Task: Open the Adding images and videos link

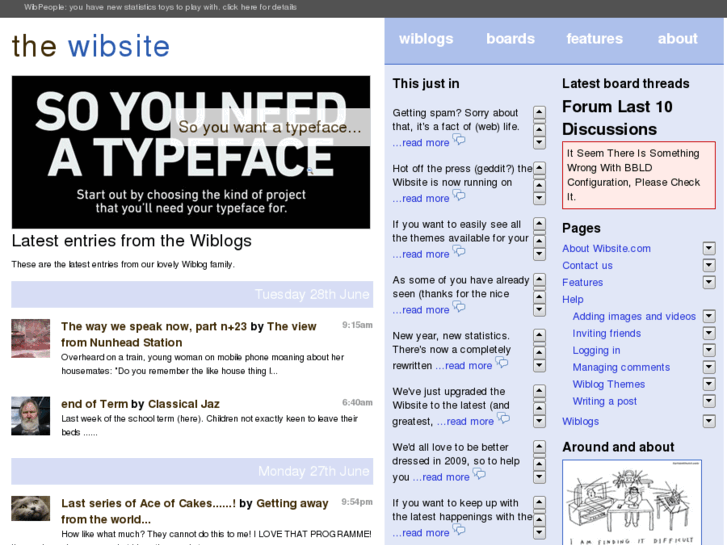Action: pos(634,316)
